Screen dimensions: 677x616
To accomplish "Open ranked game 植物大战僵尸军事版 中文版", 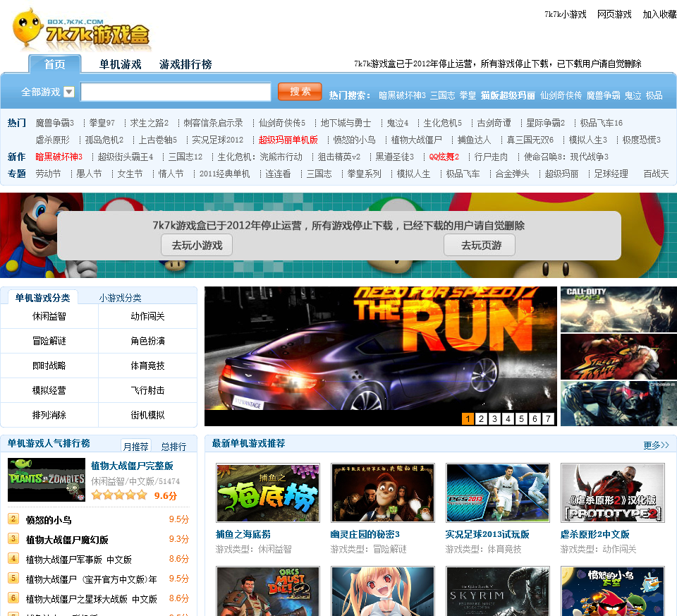I will pyautogui.click(x=78, y=560).
